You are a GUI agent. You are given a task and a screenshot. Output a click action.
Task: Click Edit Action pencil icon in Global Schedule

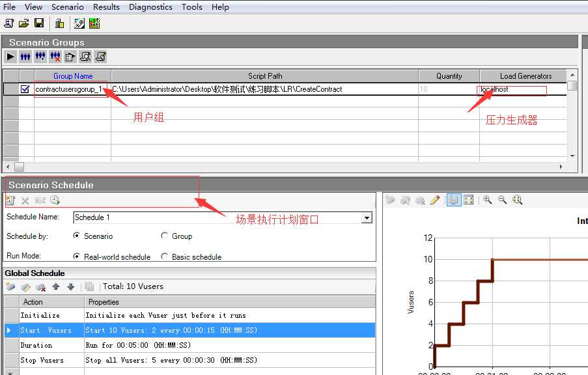(25, 287)
